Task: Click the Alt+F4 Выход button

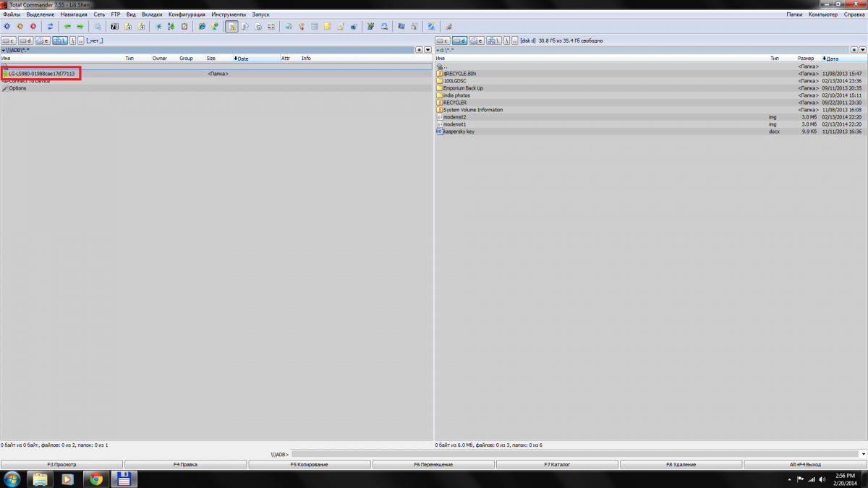Action: tap(805, 464)
